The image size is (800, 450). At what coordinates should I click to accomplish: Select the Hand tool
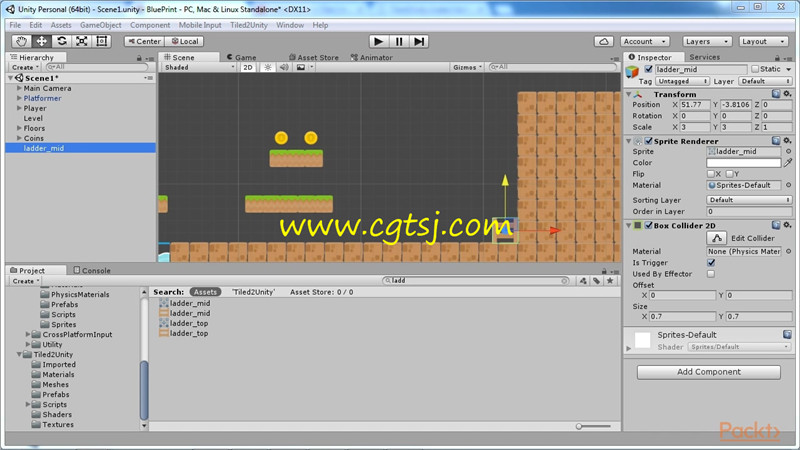(21, 41)
